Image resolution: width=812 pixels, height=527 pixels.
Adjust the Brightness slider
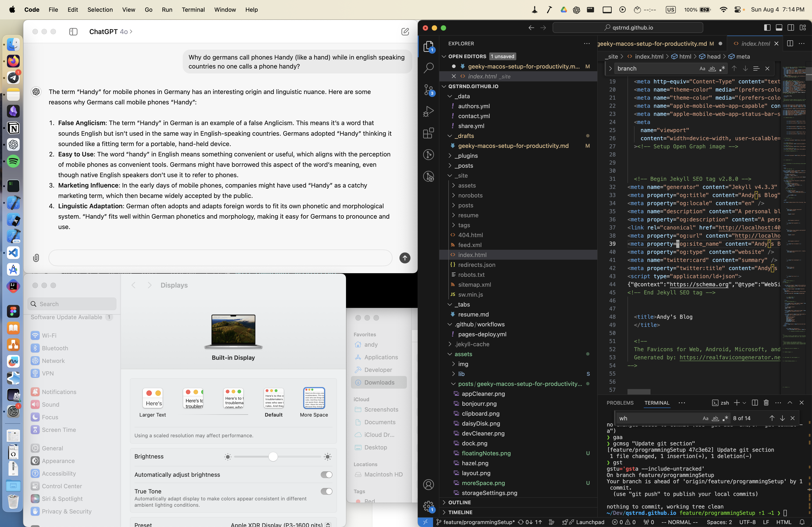point(273,456)
